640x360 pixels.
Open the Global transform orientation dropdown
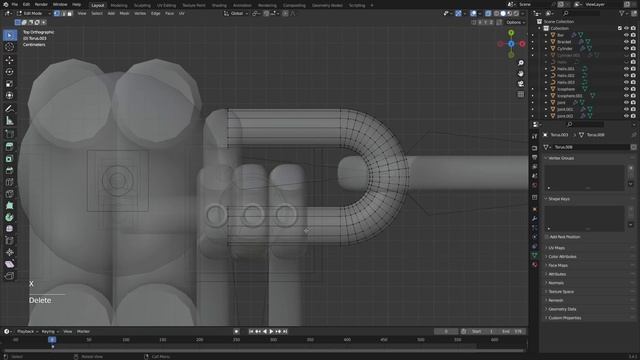coord(236,13)
